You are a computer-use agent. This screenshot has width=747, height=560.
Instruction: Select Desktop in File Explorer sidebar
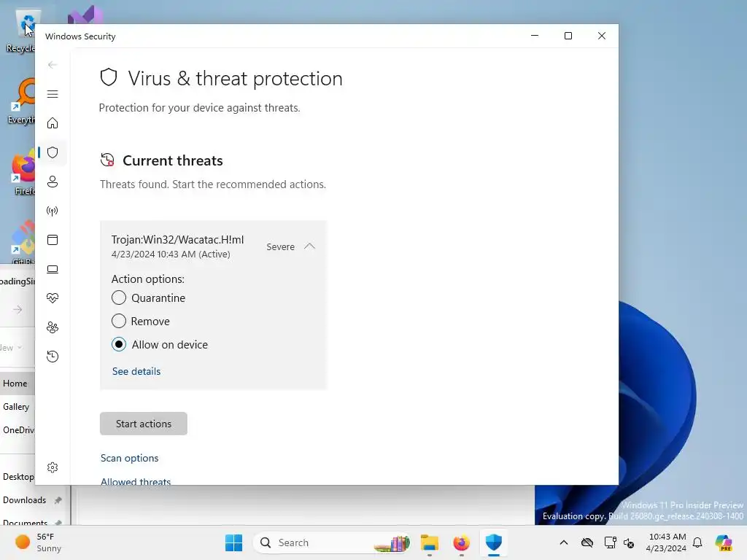click(18, 477)
